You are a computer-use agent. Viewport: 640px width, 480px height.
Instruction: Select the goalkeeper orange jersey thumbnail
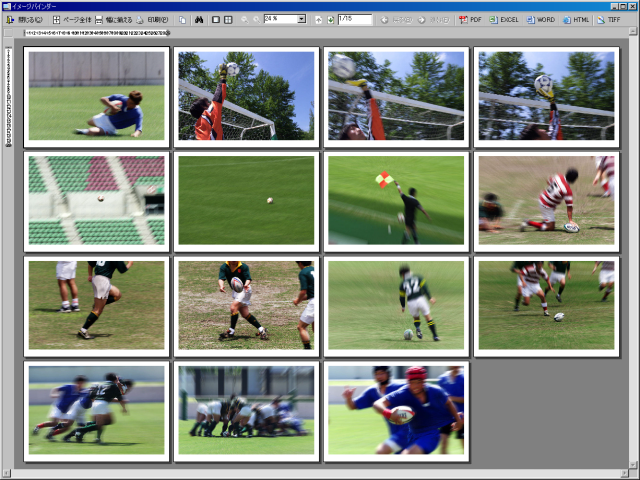tap(246, 96)
